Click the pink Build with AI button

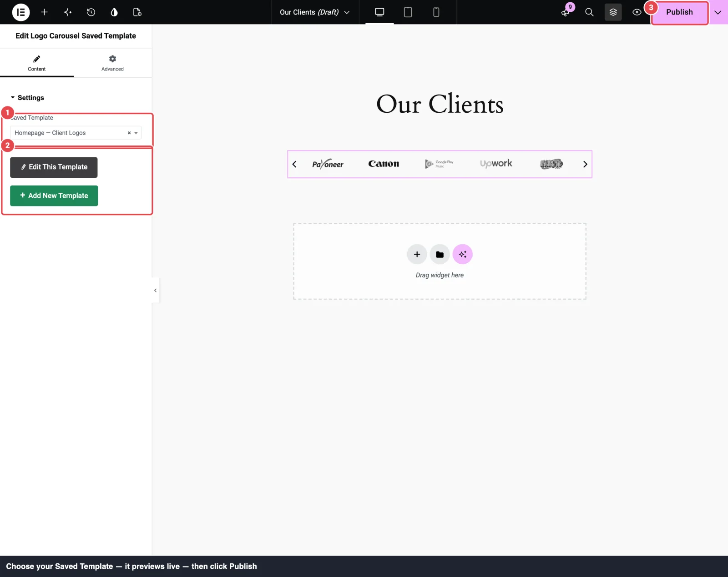tap(463, 254)
